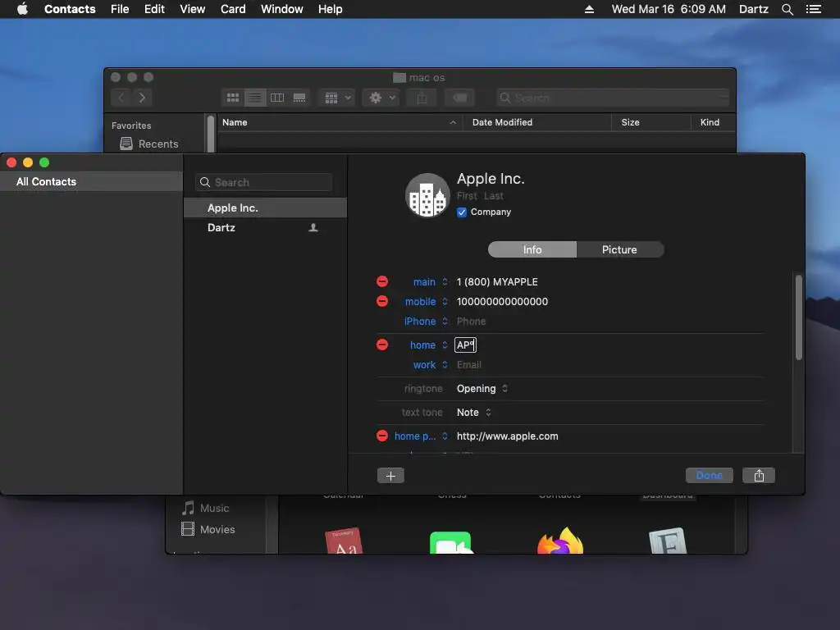The image size is (840, 630).
Task: Delete the home page URL entry
Action: coord(382,436)
